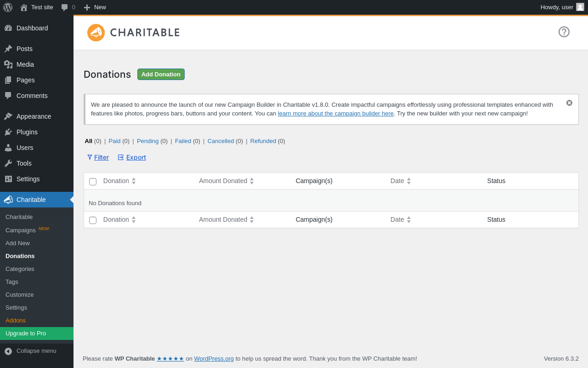Click the Export link text
Viewport: 588px width, 368px height.
136,157
